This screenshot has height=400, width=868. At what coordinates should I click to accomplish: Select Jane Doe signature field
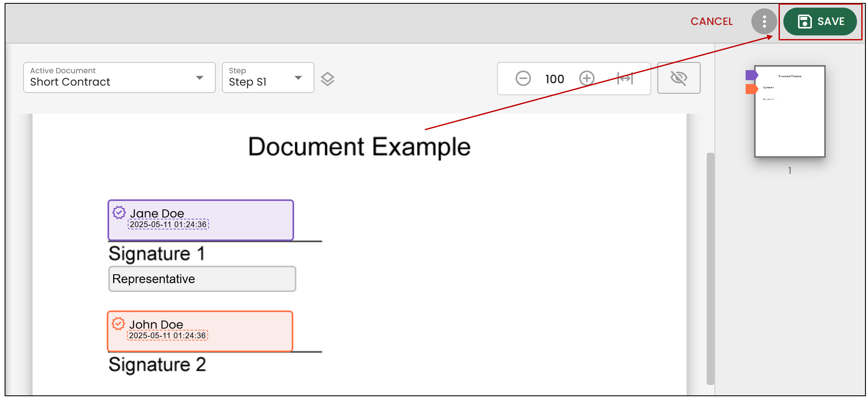click(201, 220)
